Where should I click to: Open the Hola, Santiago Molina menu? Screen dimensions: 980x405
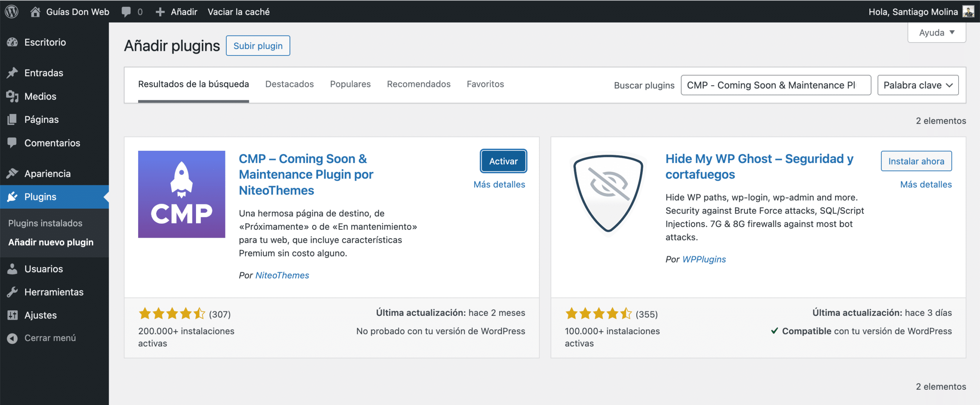coord(913,12)
